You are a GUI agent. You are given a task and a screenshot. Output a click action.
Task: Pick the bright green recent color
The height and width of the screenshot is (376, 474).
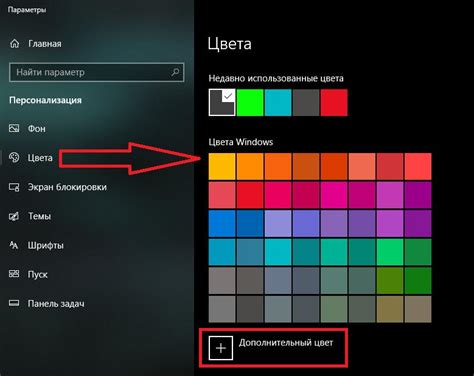pos(250,102)
